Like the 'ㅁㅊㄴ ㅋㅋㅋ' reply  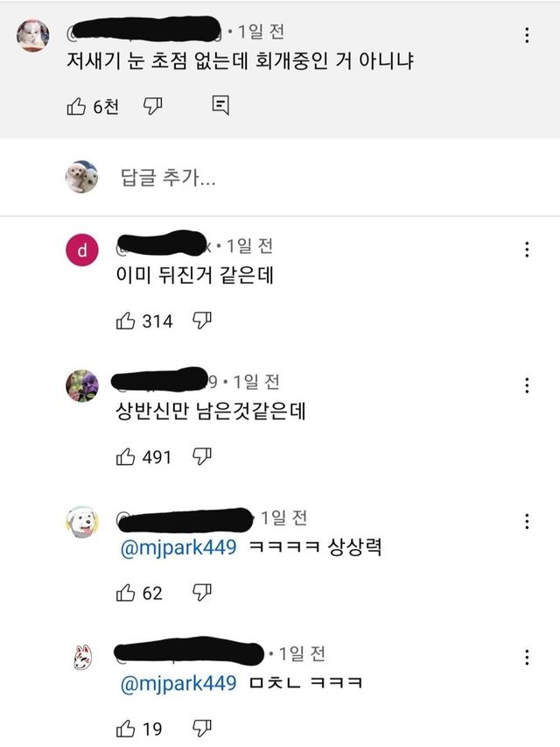click(125, 729)
